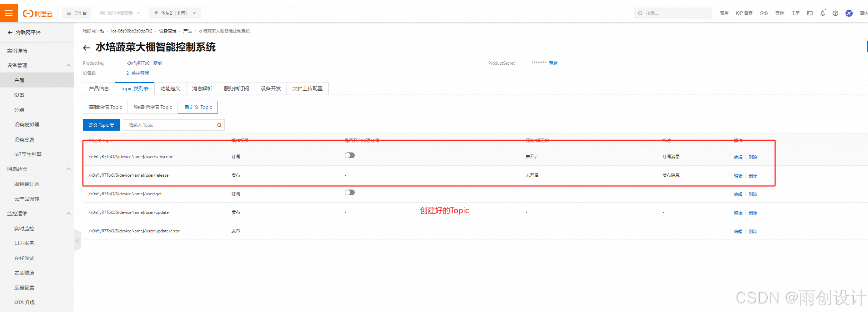Open the orange hamburger menu
Viewport: 868px width, 312px height.
click(x=9, y=13)
